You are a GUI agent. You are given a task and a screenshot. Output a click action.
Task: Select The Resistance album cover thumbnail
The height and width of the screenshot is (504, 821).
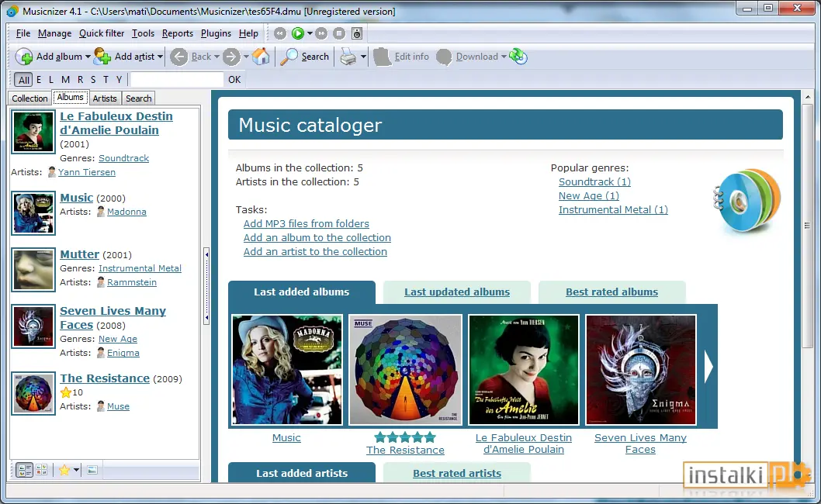coord(405,370)
